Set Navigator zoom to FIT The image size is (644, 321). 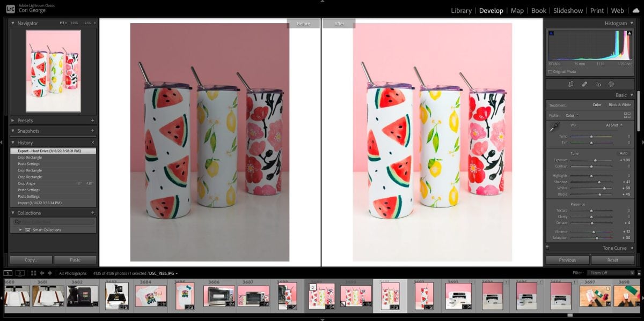tap(63, 24)
